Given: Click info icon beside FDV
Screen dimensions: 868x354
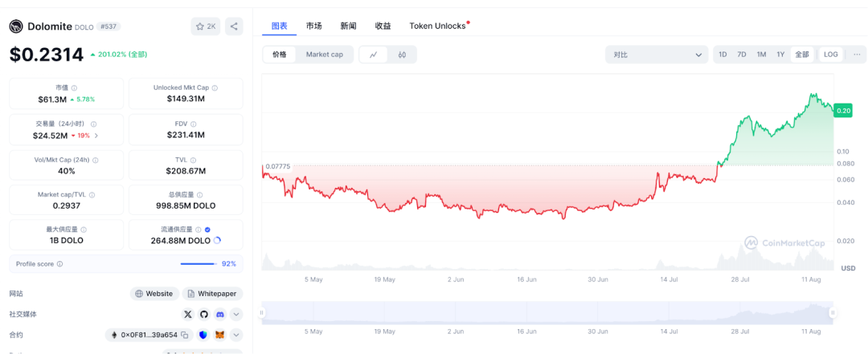Looking at the screenshot, I should (x=193, y=124).
